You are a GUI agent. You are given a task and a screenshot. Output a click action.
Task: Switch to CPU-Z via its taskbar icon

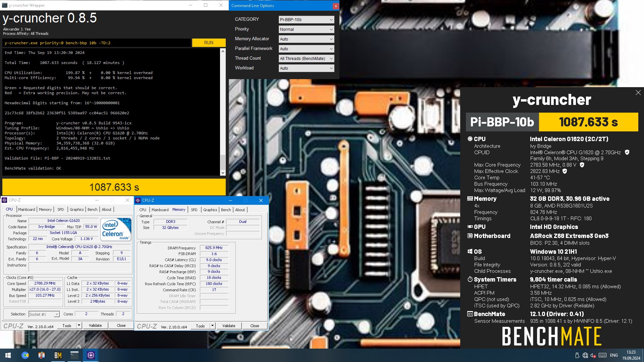click(91, 355)
